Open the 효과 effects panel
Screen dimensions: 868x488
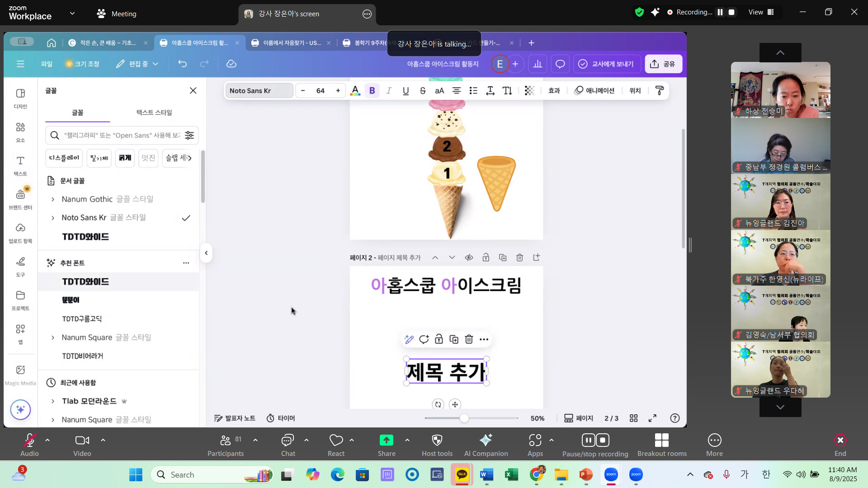point(554,91)
